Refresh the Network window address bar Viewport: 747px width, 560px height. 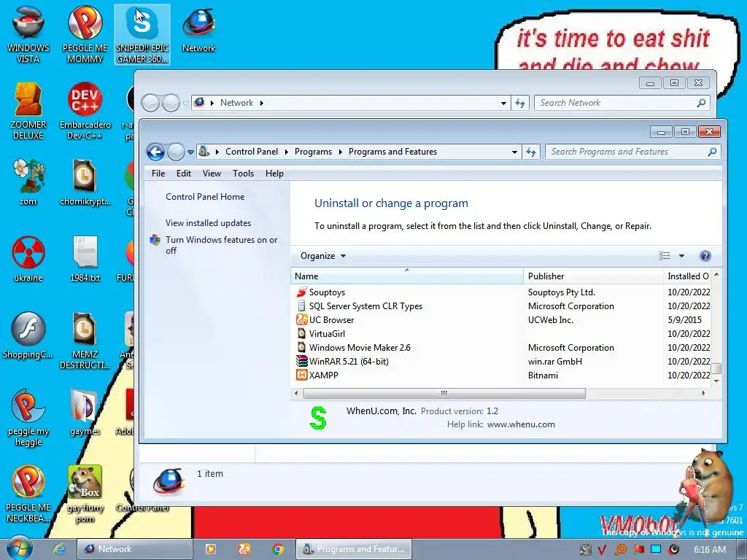tap(519, 103)
